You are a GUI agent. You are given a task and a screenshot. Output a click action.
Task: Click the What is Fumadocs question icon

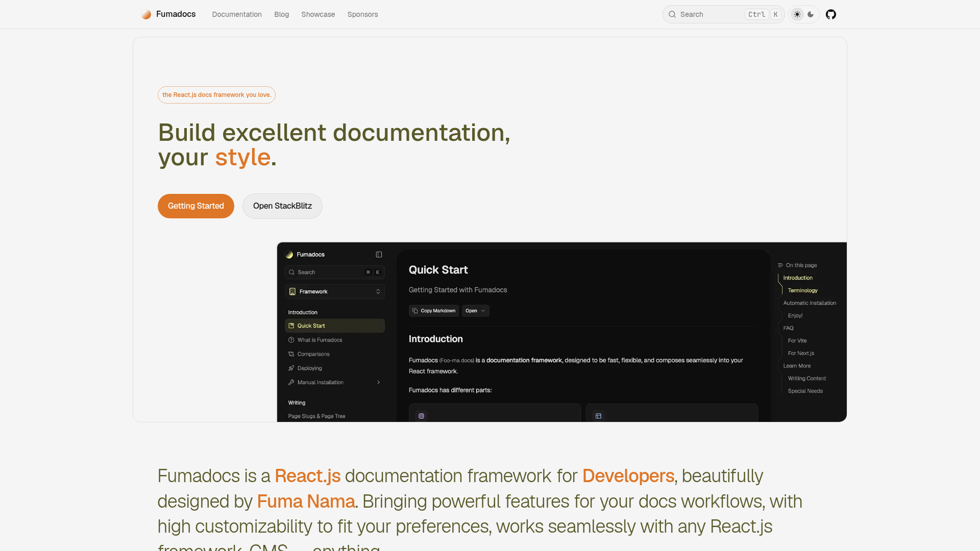tap(291, 340)
